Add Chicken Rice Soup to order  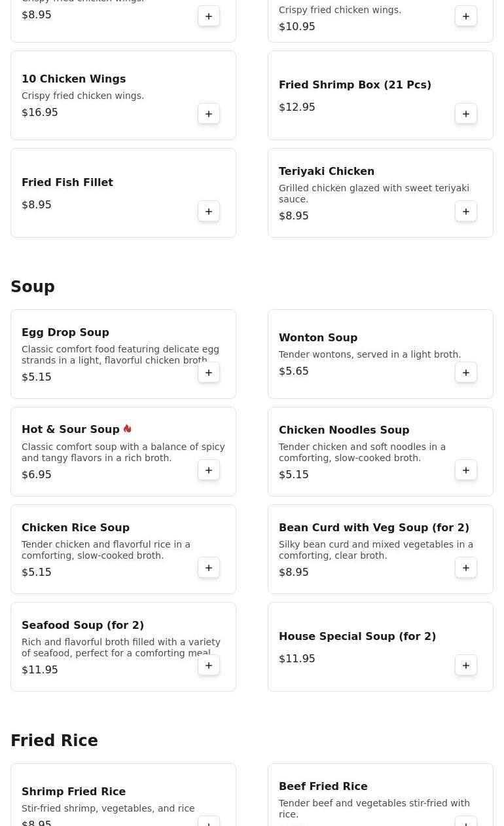point(209,568)
